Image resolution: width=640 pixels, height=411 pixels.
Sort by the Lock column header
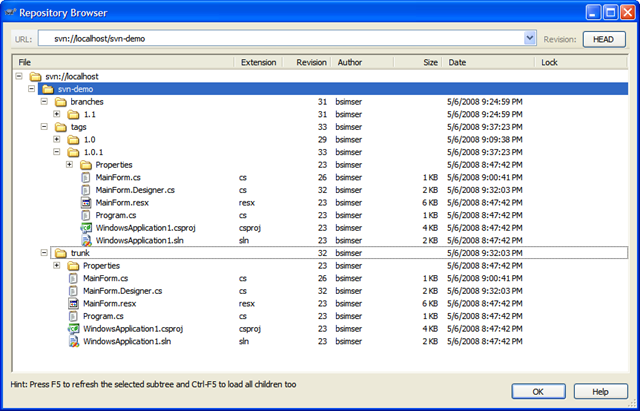(581, 62)
